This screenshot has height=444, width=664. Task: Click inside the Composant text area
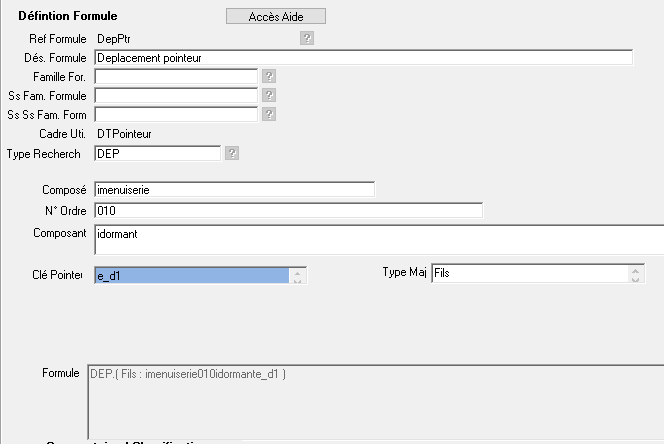pyautogui.click(x=377, y=239)
